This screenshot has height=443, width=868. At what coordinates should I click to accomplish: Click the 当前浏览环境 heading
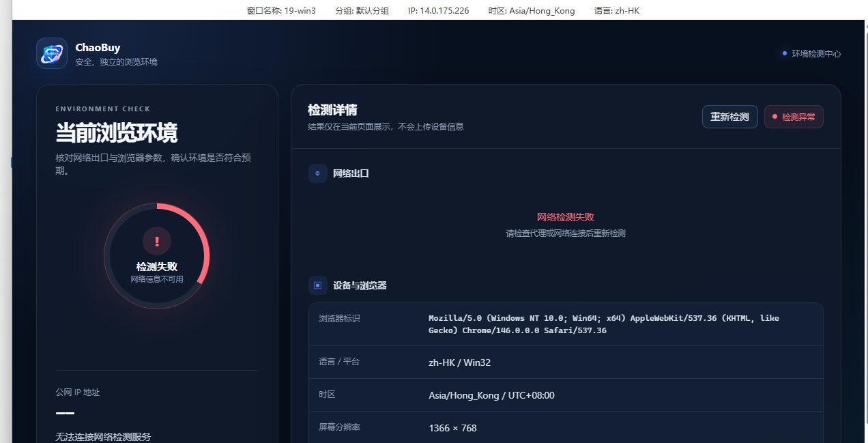pos(117,132)
